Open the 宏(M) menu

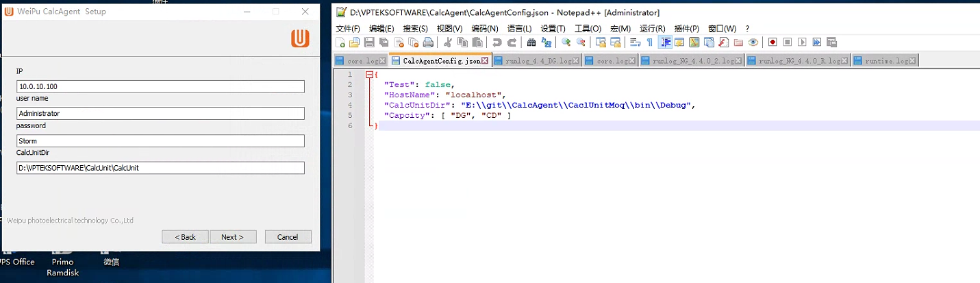point(620,28)
